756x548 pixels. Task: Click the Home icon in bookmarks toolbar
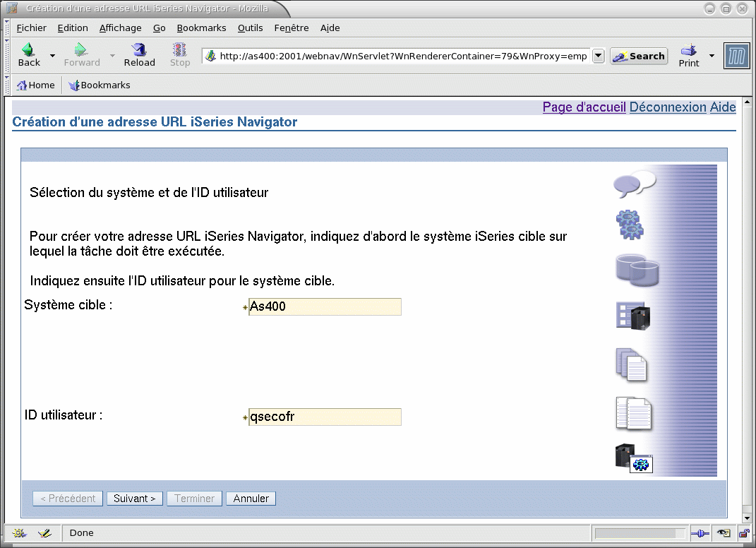(x=22, y=85)
